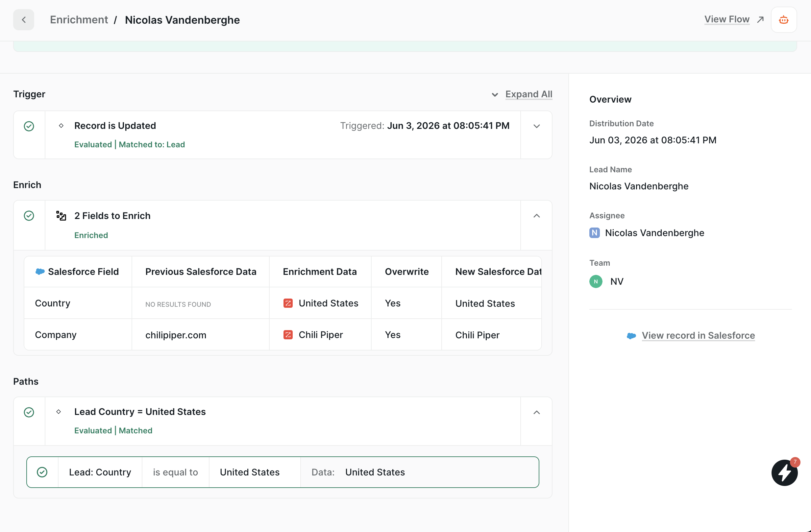
Task: Click the Enrichment Data column header
Action: [320, 272]
